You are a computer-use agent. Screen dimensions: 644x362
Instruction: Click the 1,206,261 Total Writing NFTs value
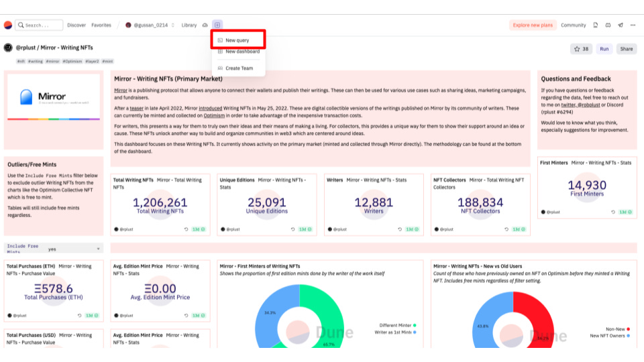[x=160, y=202]
